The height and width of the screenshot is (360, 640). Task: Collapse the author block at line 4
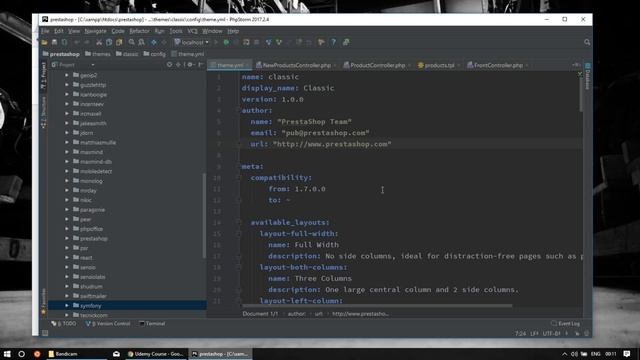(240, 110)
